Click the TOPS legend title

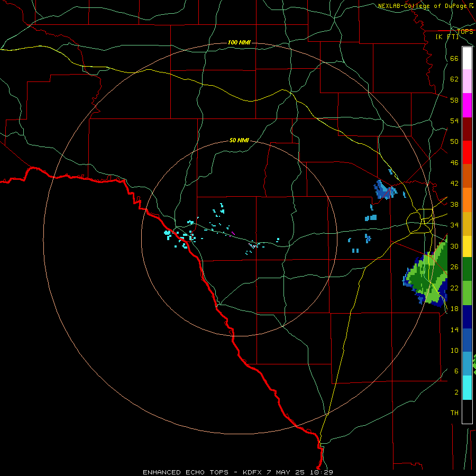click(465, 31)
